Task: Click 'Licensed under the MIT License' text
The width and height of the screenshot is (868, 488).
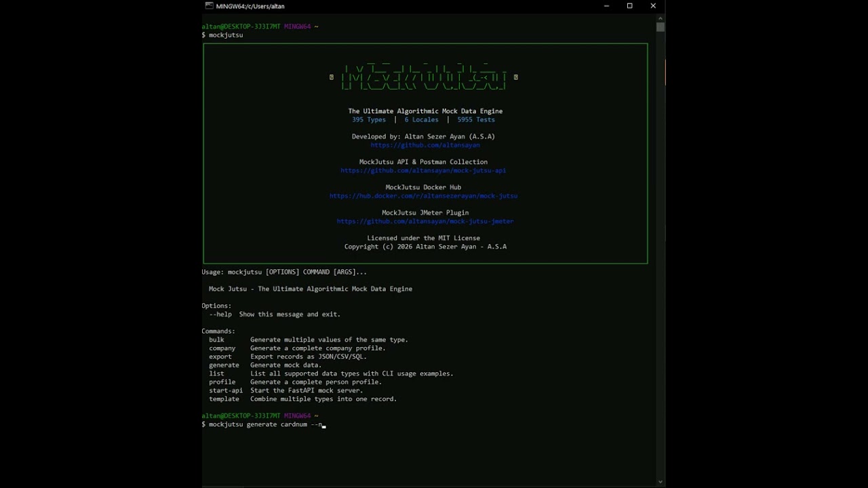Action: [x=423, y=238]
